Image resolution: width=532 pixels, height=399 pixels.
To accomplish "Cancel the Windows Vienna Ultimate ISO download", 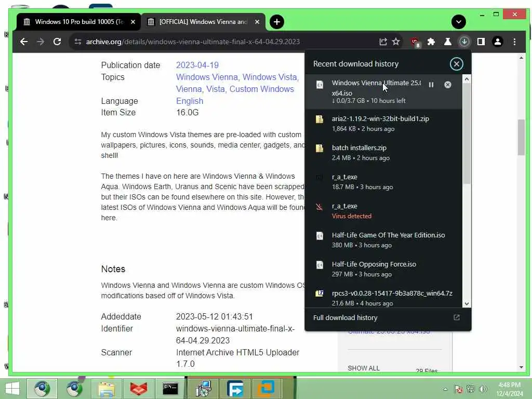I will [x=447, y=85].
